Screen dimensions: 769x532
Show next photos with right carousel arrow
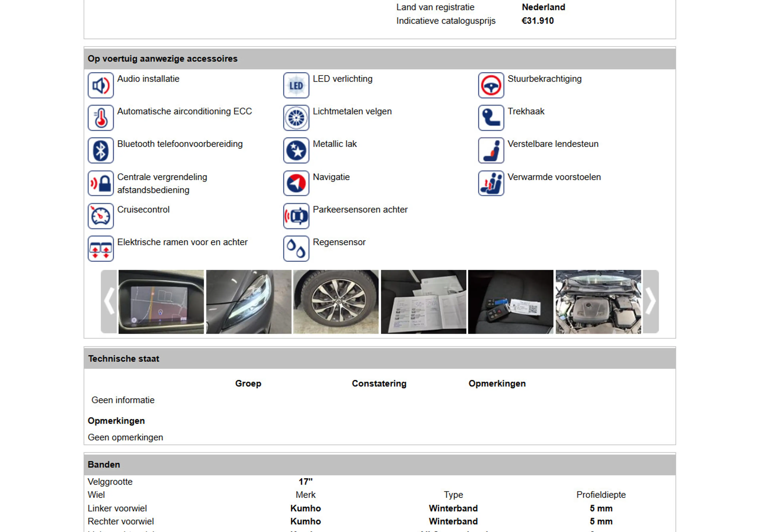[651, 301]
